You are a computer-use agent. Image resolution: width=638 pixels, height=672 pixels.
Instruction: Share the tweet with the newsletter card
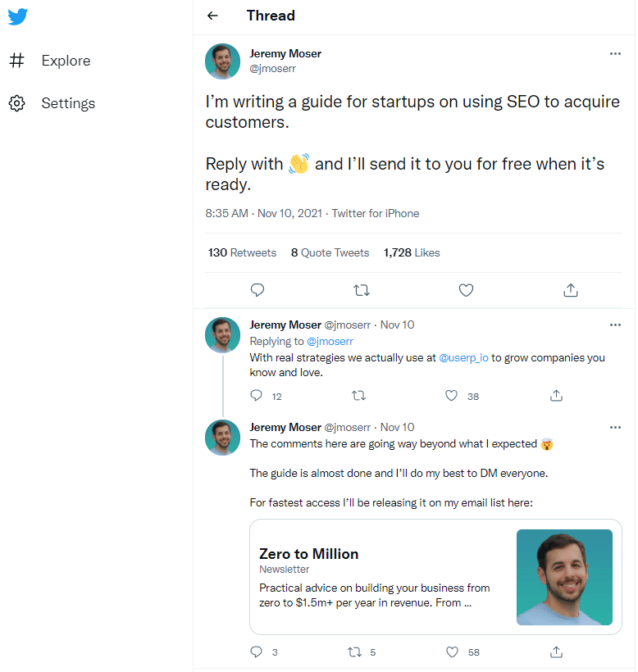coord(556,652)
